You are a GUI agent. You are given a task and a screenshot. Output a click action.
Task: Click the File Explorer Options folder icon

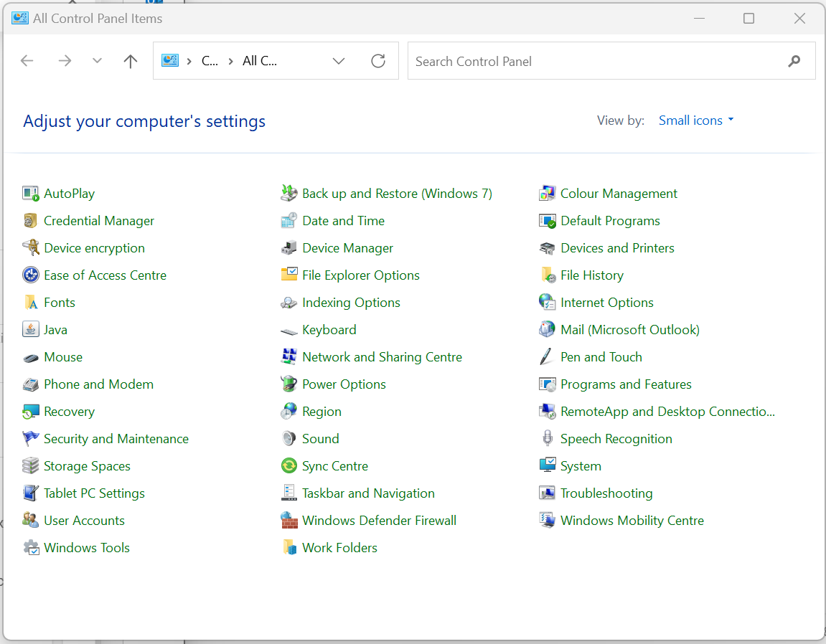[x=288, y=275]
